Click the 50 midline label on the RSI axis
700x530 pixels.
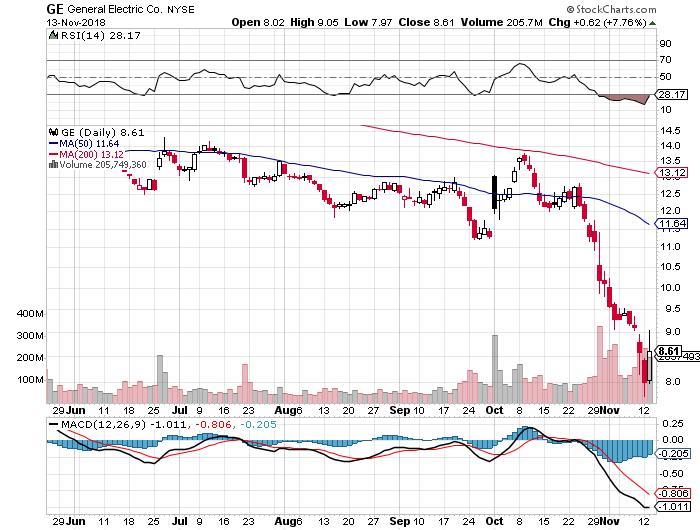[x=665, y=76]
